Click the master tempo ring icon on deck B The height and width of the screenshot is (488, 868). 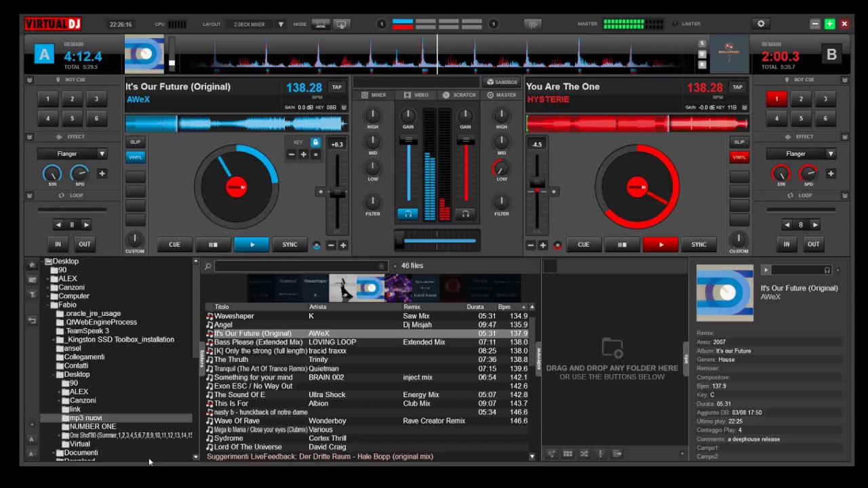click(x=557, y=245)
